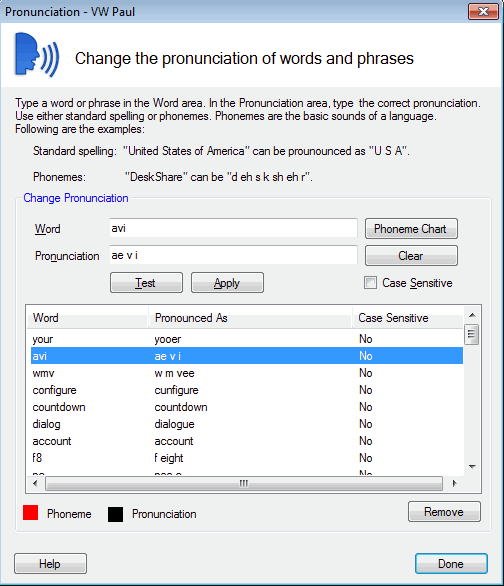Image resolution: width=504 pixels, height=586 pixels.
Task: Click the list's scroll down arrow
Action: (472, 467)
